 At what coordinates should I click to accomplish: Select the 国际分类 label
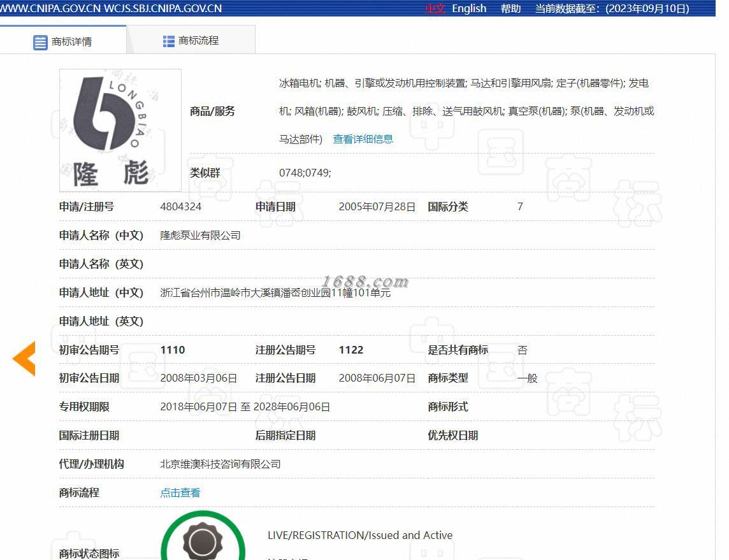(x=448, y=207)
